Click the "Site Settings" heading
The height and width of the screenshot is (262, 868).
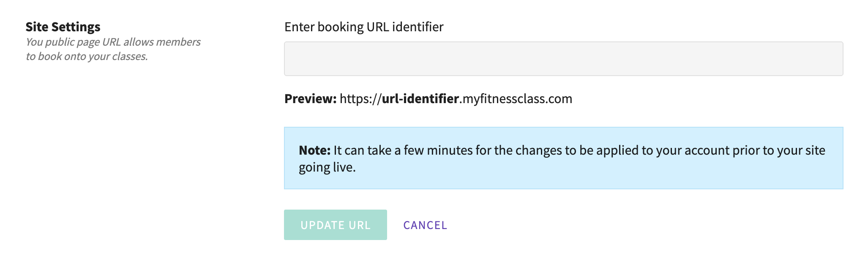63,27
